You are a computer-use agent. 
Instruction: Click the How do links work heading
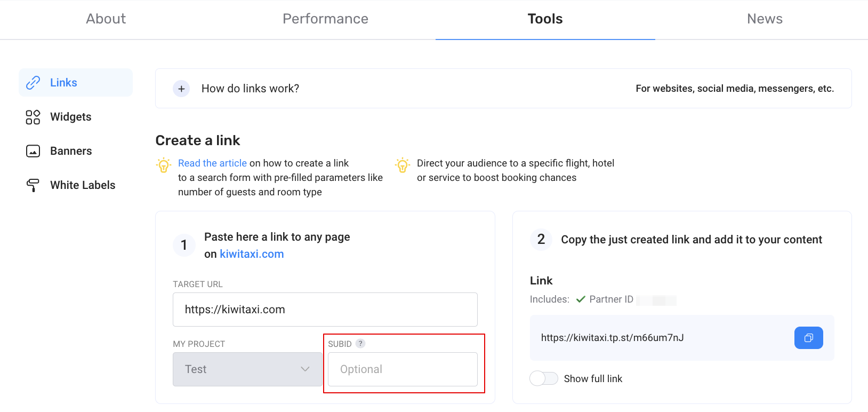pyautogui.click(x=250, y=89)
